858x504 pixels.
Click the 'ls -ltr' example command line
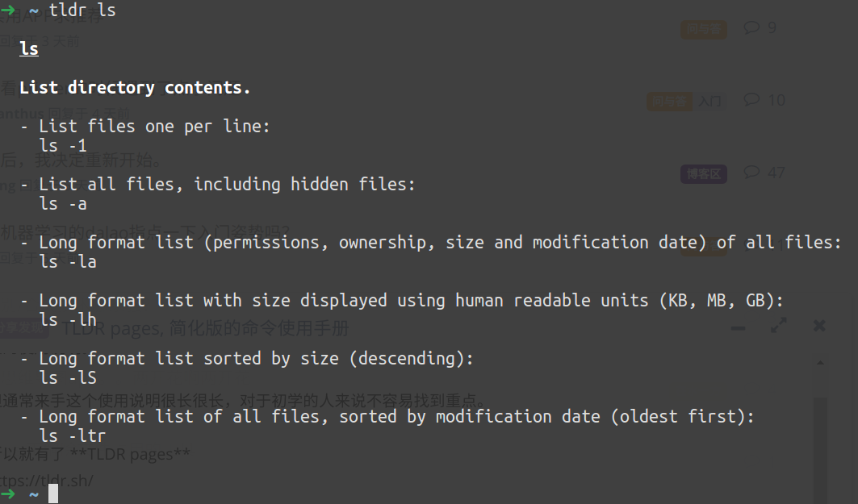click(x=72, y=436)
